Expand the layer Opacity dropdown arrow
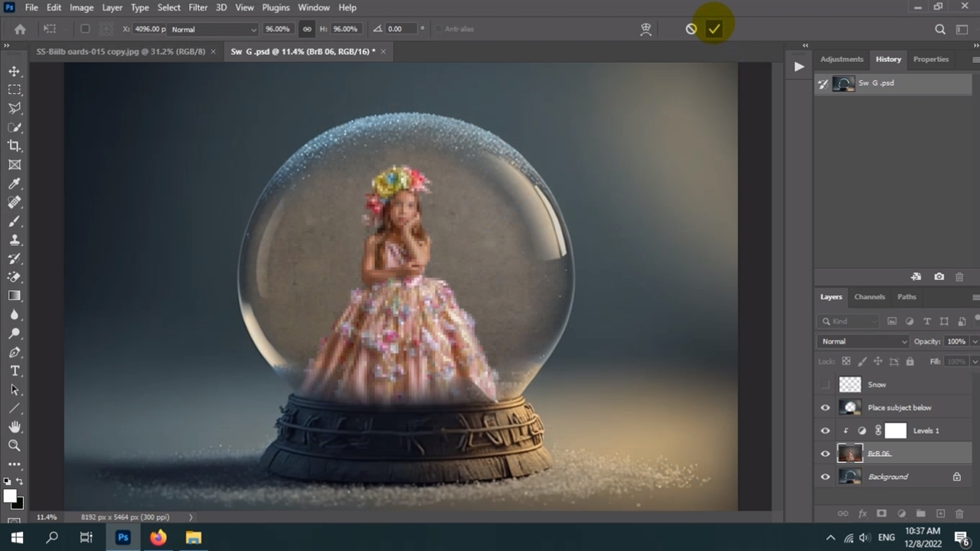Screen dimensions: 980x551 (975, 341)
